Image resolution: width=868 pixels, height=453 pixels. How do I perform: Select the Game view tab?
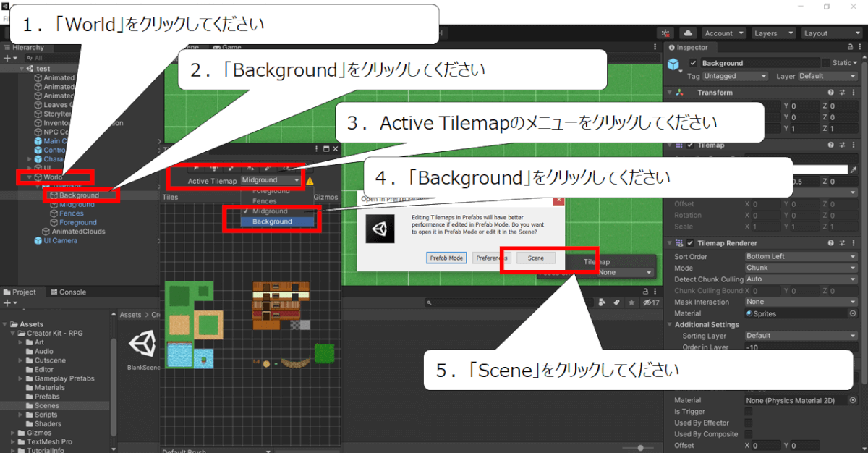point(226,47)
